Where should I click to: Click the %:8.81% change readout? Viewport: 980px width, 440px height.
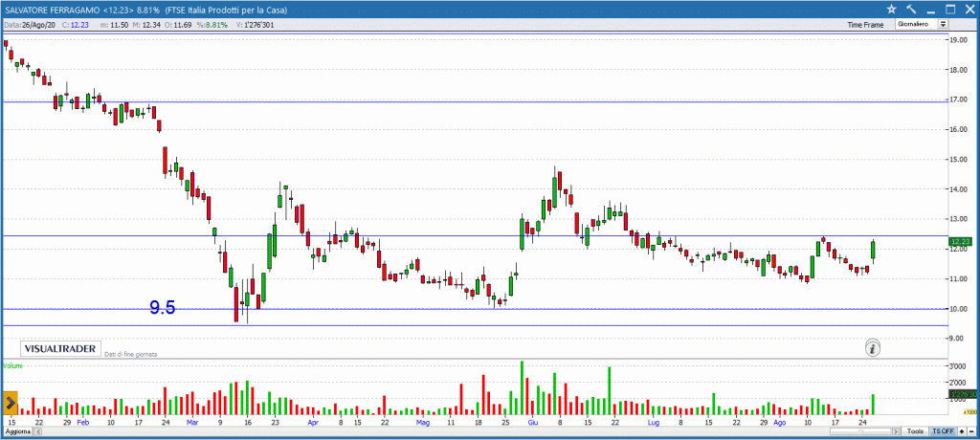(x=213, y=25)
